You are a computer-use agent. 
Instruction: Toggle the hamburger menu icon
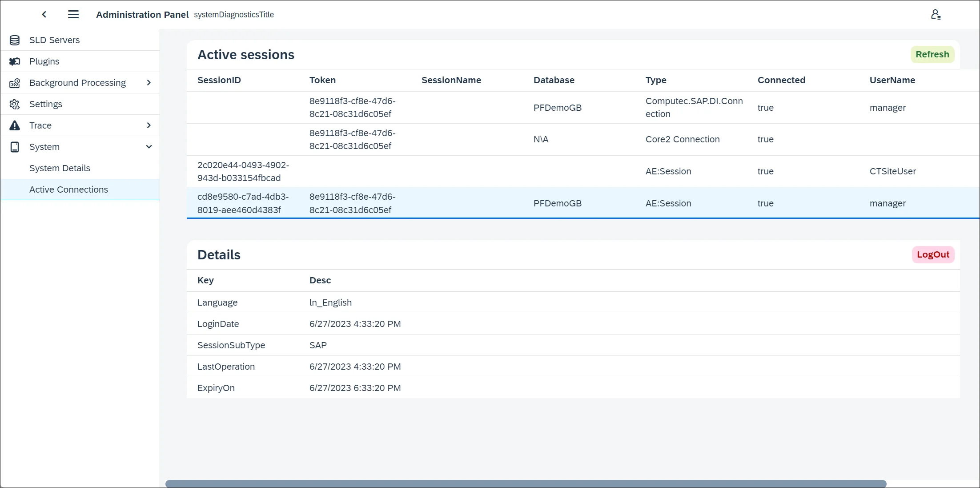[x=73, y=15]
